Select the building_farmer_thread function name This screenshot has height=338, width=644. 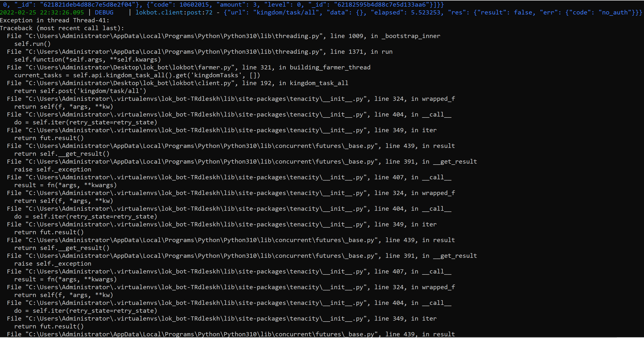coord(330,67)
